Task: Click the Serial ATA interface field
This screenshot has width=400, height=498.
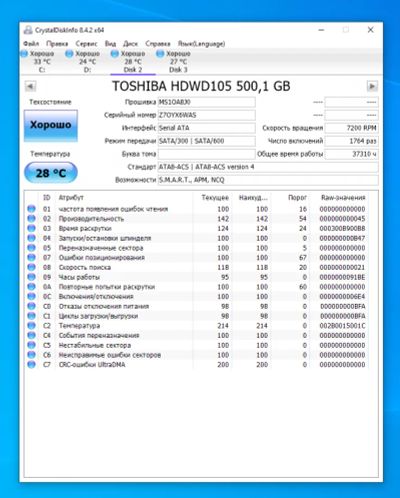Action: coord(206,128)
